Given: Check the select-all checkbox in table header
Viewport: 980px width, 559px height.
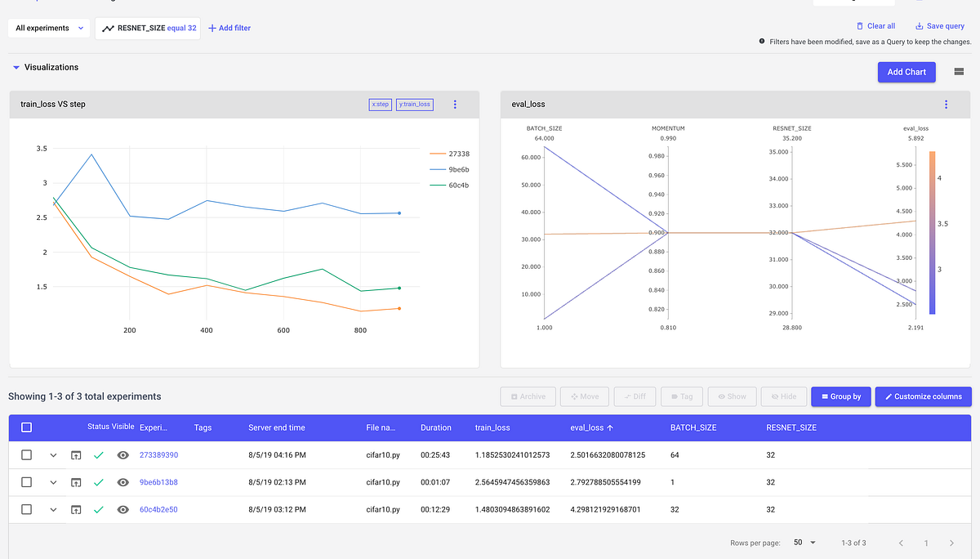Looking at the screenshot, I should point(26,427).
